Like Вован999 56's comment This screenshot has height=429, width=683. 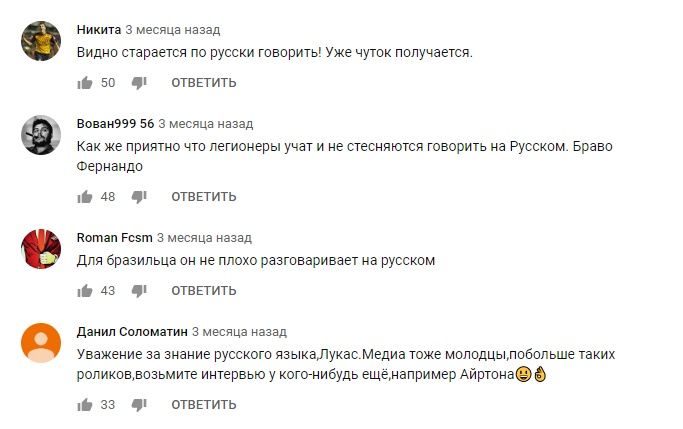pyautogui.click(x=85, y=197)
